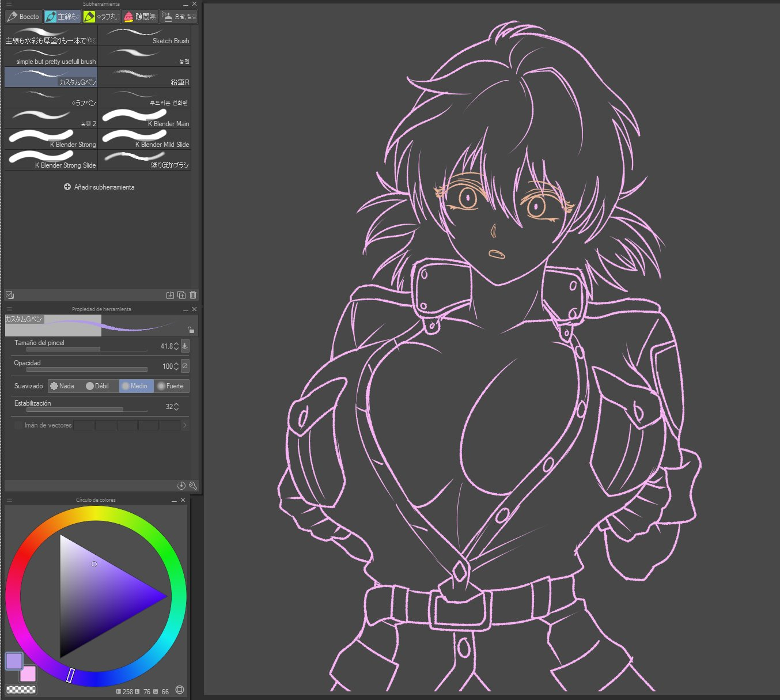The height and width of the screenshot is (700, 780).
Task: Open subtool detail wrench icon
Action: click(193, 486)
